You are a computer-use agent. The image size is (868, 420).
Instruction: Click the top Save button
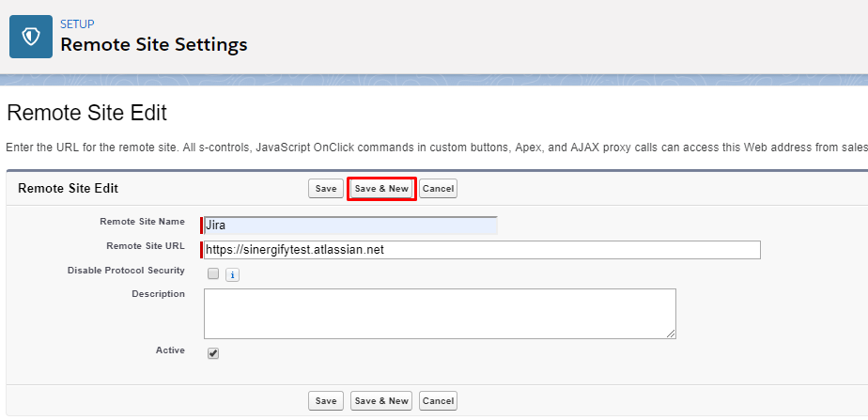point(325,188)
